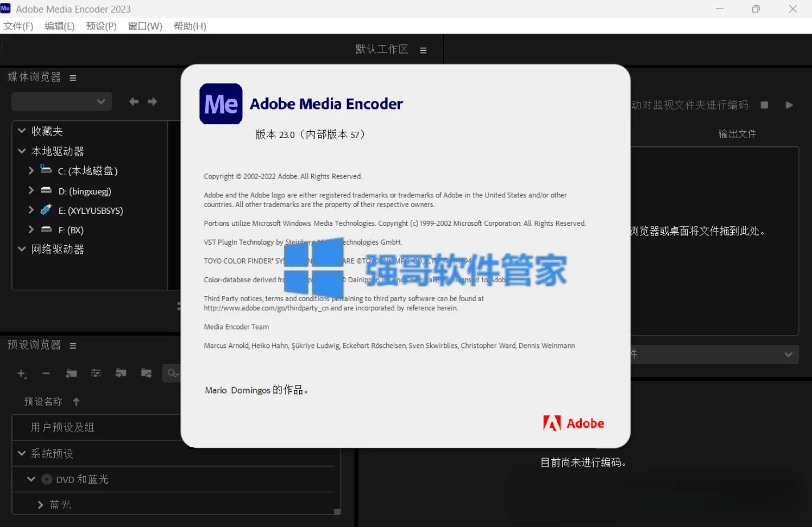Click the Mario Domingos 的作品 credit
This screenshot has height=527, width=812.
pos(256,390)
